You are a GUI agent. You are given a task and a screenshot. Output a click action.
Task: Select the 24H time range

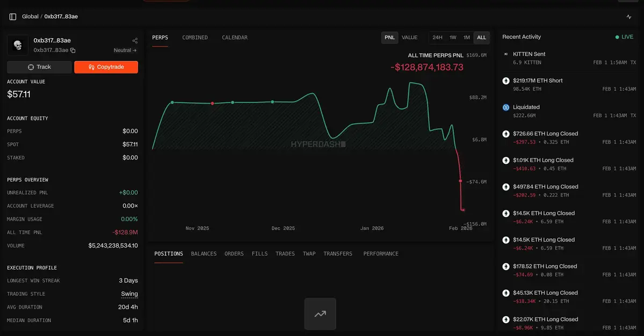(x=437, y=38)
